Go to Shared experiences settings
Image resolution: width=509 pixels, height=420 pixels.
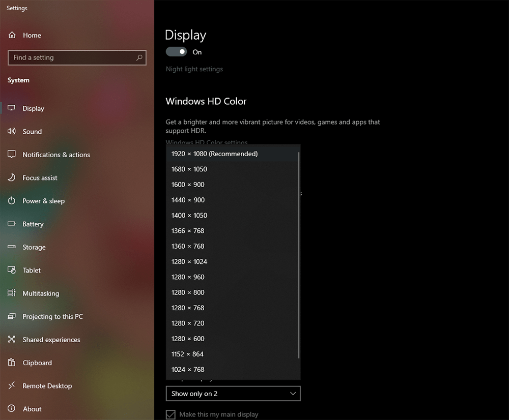click(77, 339)
